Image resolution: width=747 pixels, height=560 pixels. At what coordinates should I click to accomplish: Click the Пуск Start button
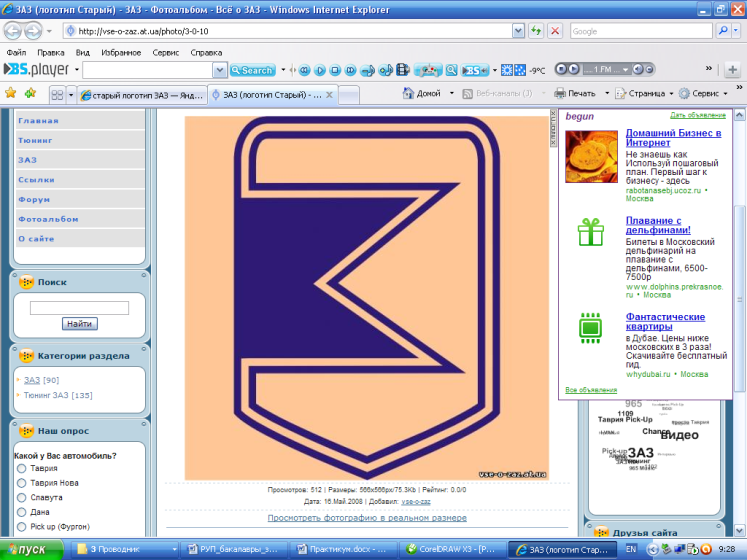pyautogui.click(x=31, y=550)
